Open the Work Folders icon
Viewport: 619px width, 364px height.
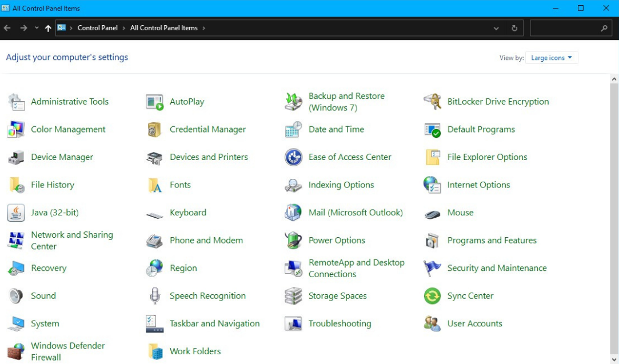pos(155,351)
